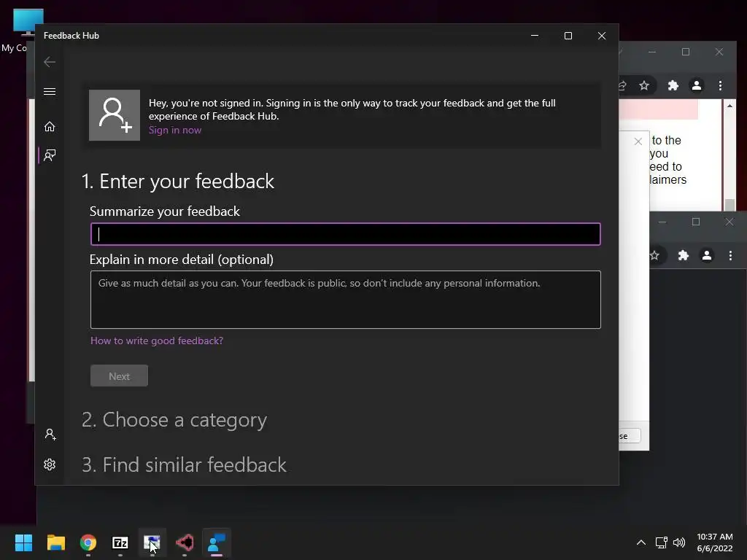Click Feedback Hub taskbar icon
Screen dimensions: 747x560
click(x=217, y=542)
